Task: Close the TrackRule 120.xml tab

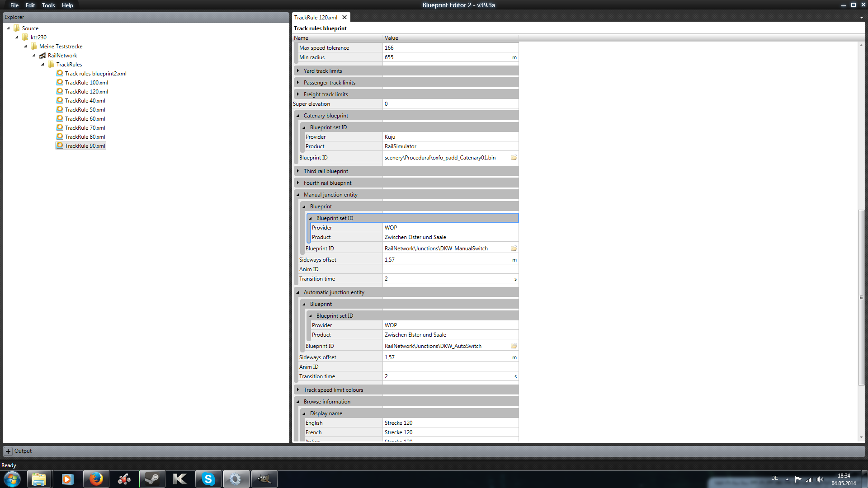Action: (344, 18)
